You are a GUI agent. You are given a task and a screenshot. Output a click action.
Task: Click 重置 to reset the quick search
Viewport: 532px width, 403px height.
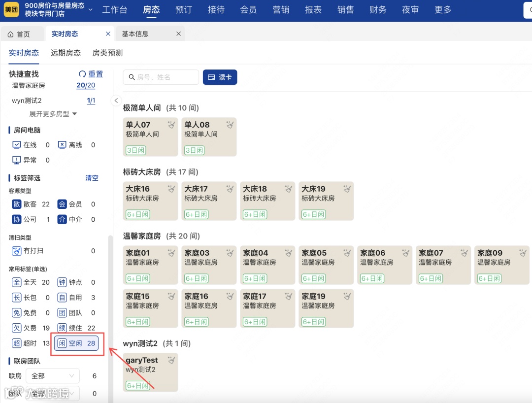click(91, 74)
